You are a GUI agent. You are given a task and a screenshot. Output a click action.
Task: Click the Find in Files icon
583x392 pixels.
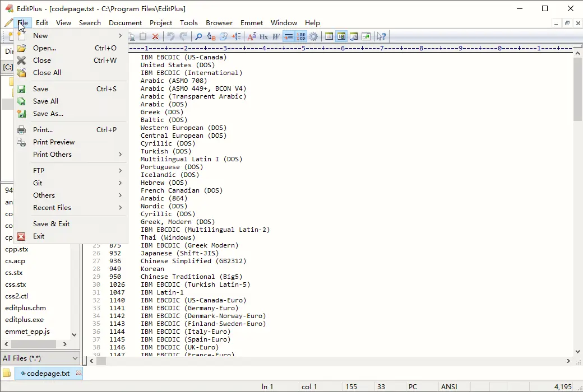[x=224, y=36]
